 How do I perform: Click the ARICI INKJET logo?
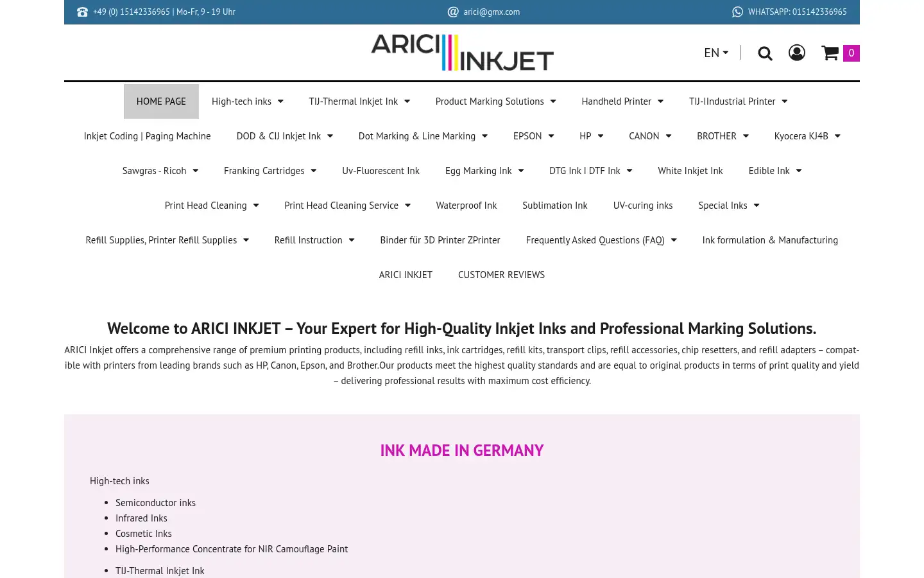(x=462, y=52)
